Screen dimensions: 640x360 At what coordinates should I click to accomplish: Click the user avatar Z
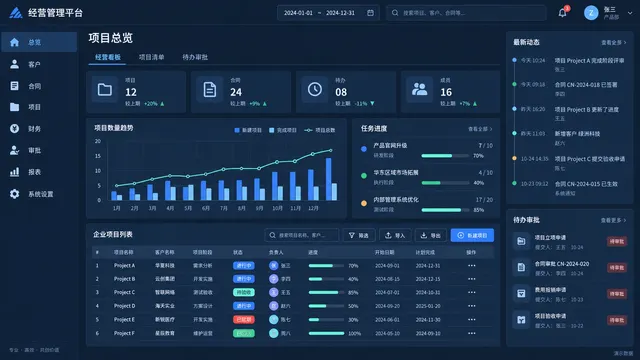click(591, 13)
